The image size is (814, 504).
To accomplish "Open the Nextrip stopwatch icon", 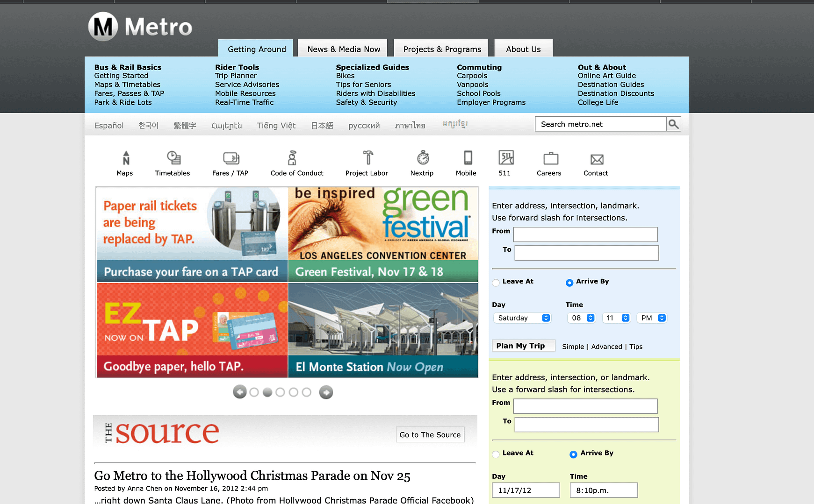I will tap(423, 158).
